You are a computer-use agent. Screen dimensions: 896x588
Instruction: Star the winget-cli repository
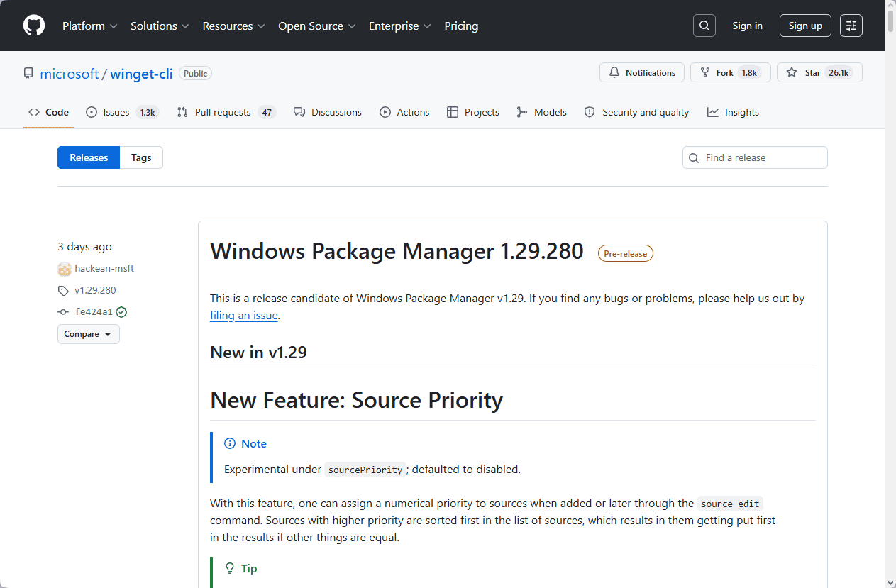pyautogui.click(x=819, y=72)
